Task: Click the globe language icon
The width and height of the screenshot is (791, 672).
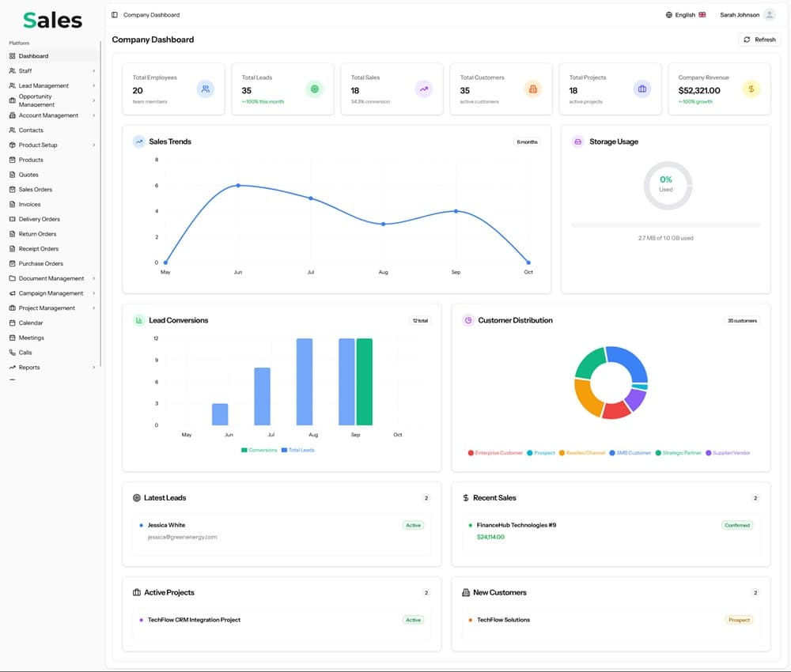Action: point(669,15)
